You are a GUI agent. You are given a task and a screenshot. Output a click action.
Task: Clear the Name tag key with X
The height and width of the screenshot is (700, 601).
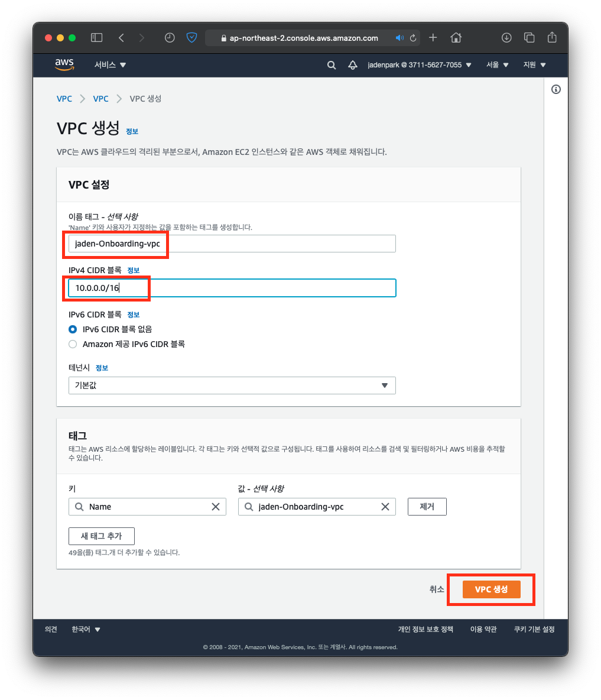tap(216, 507)
